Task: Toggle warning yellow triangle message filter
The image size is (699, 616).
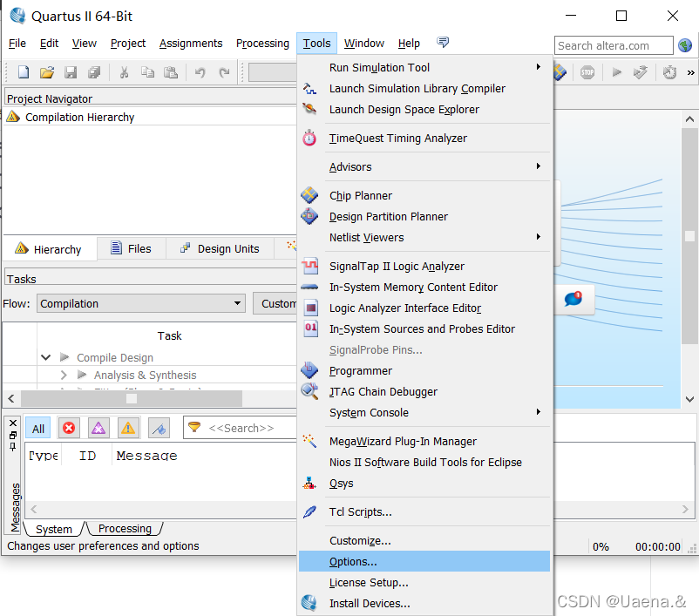Action: pos(128,429)
